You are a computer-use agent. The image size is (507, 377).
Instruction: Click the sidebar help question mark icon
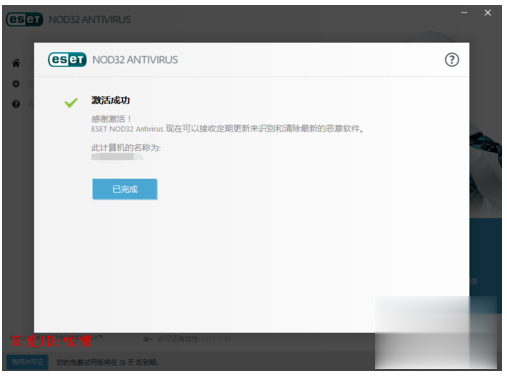pyautogui.click(x=16, y=104)
